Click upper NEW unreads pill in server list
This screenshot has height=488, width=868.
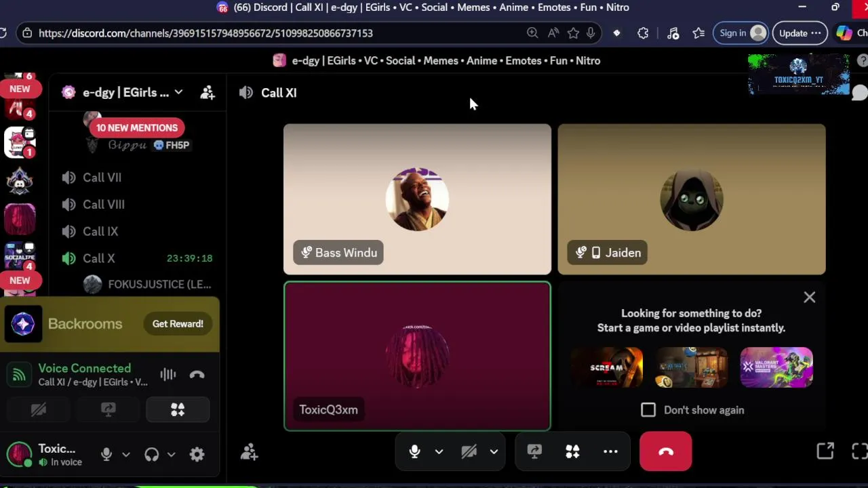20,89
